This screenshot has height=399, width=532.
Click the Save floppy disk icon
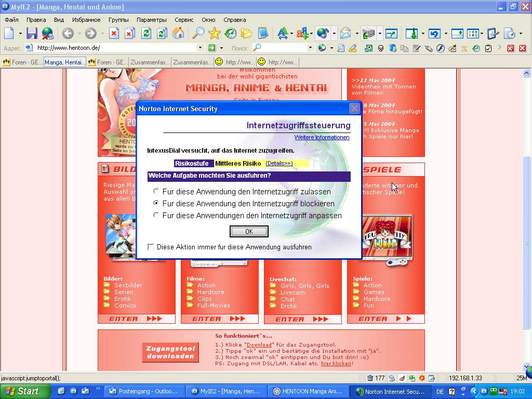coord(32,33)
